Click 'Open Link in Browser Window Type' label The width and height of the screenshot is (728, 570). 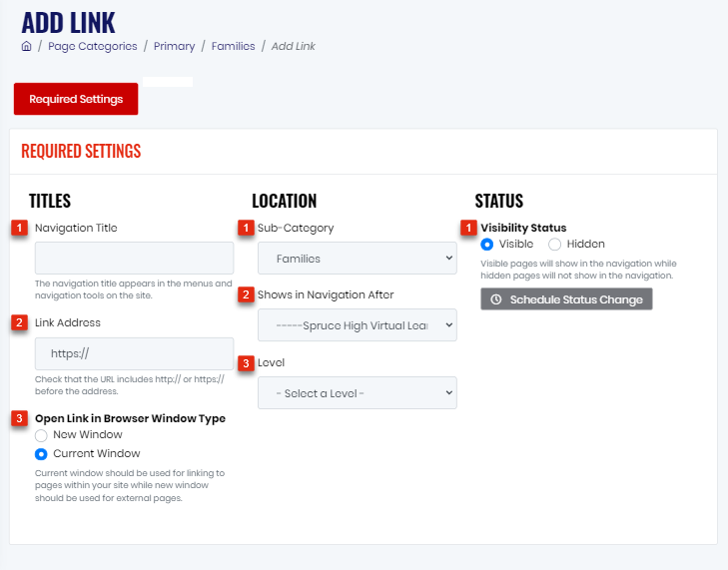130,418
